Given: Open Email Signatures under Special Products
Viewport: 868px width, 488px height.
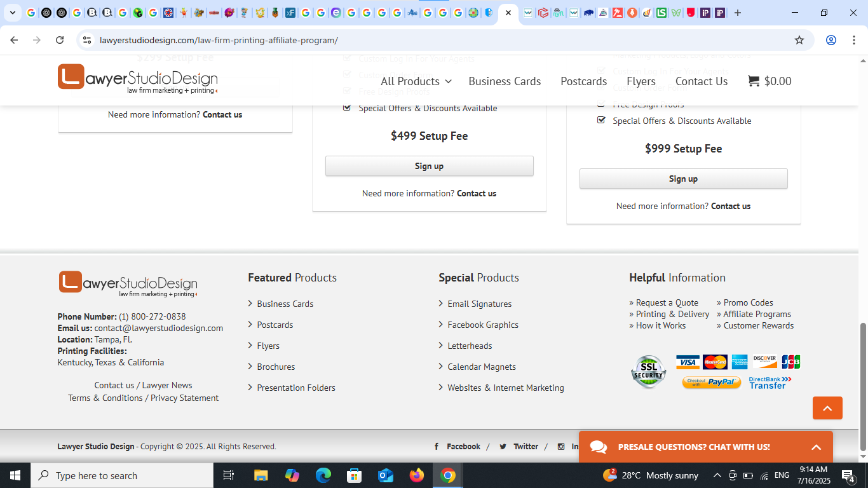Looking at the screenshot, I should [x=479, y=304].
